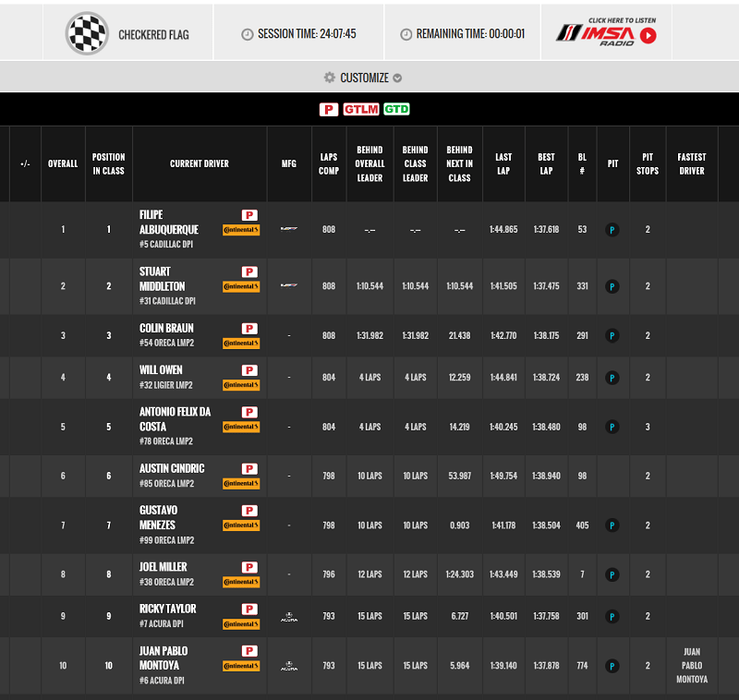The height and width of the screenshot is (700, 739).
Task: Sort the table by the BEST LAP column
Action: click(546, 163)
